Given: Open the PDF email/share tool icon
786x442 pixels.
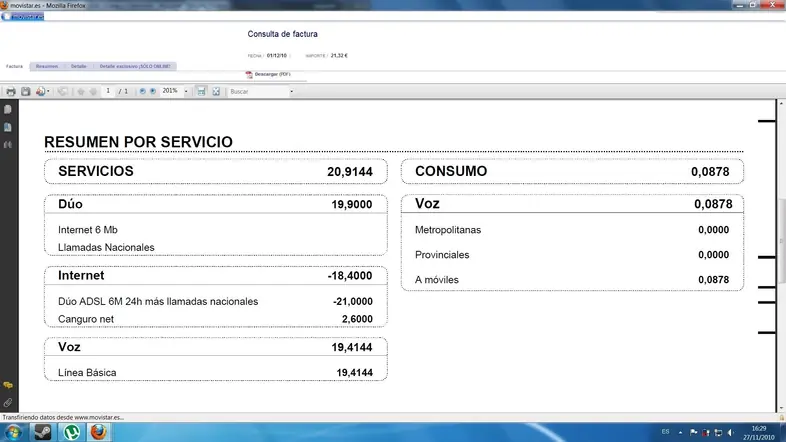Looking at the screenshot, I should point(40,91).
